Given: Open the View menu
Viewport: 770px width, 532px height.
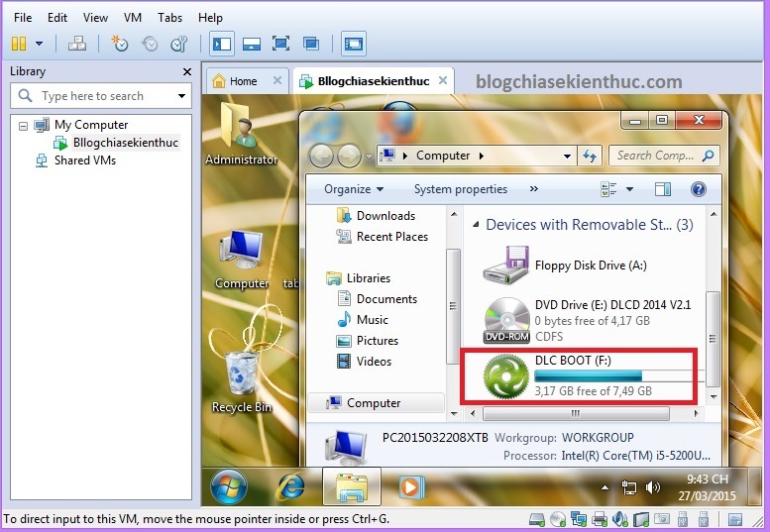Looking at the screenshot, I should (95, 18).
